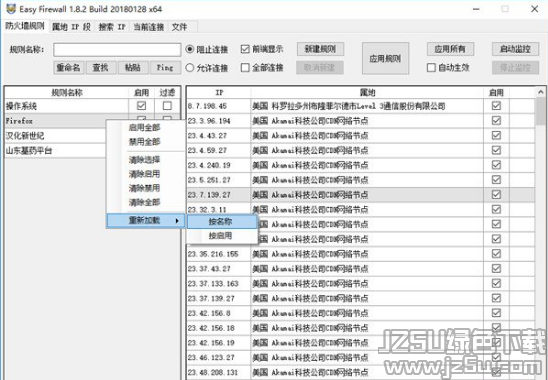Uncheck 启用 for IP 23.4.43.27

tap(496, 135)
